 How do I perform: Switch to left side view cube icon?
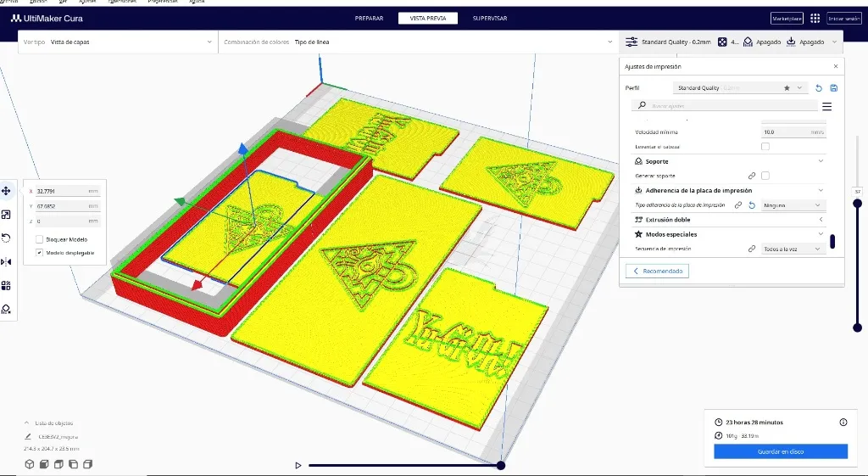point(73,464)
